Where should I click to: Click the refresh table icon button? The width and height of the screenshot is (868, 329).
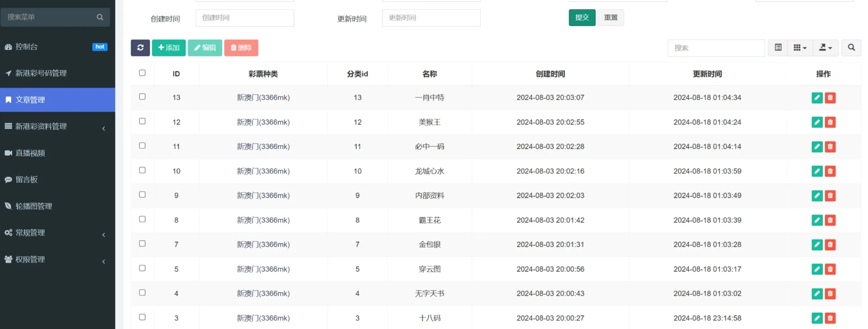[x=140, y=48]
